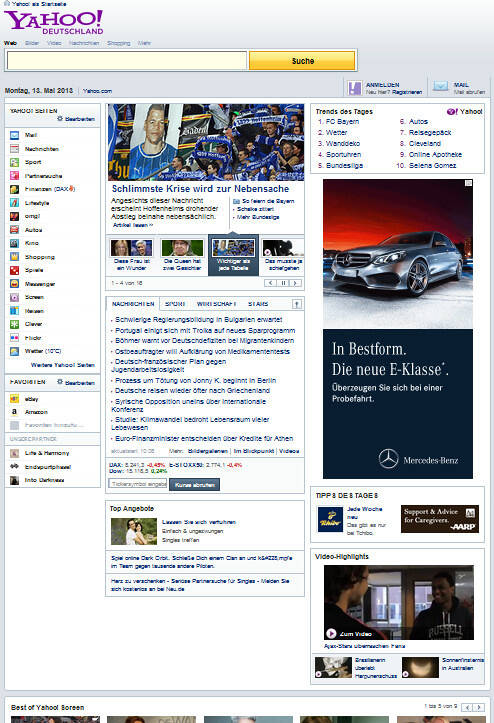Open the green Clever icon
The height and width of the screenshot is (723, 494).
14,324
